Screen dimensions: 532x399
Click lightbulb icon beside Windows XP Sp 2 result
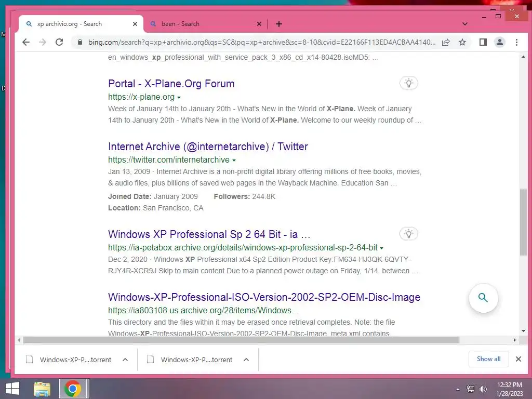[409, 234]
